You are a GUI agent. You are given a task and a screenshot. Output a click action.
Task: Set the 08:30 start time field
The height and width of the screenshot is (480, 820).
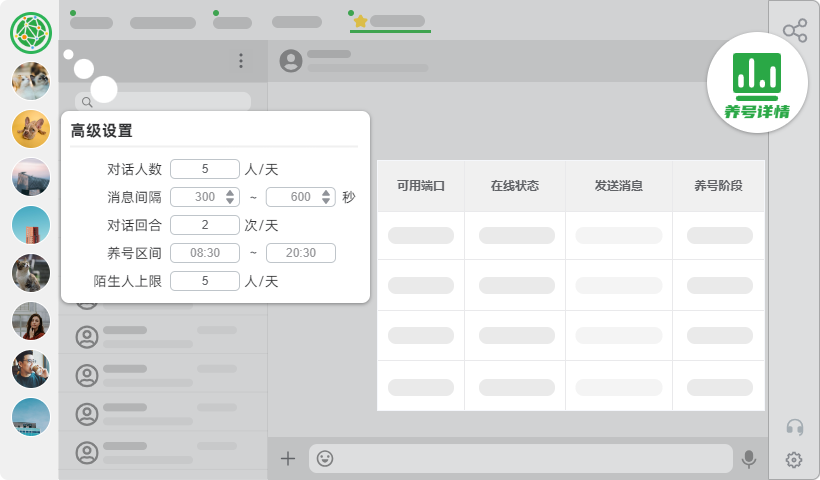(205, 253)
